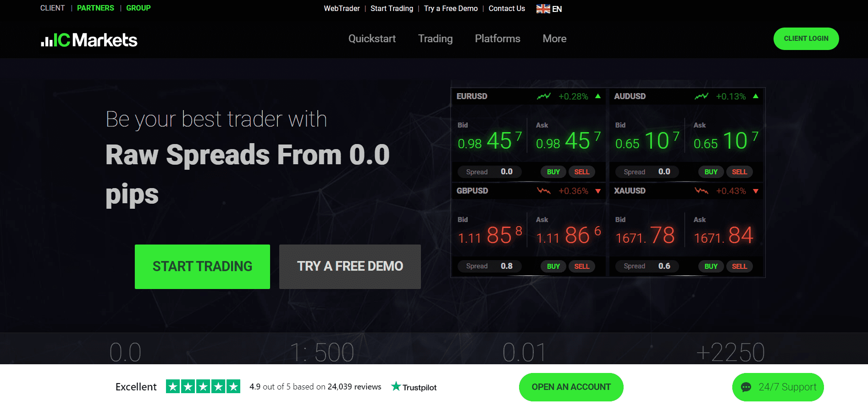The image size is (868, 406).
Task: Click the GBPUSD bid price 1.11858
Action: pos(490,235)
